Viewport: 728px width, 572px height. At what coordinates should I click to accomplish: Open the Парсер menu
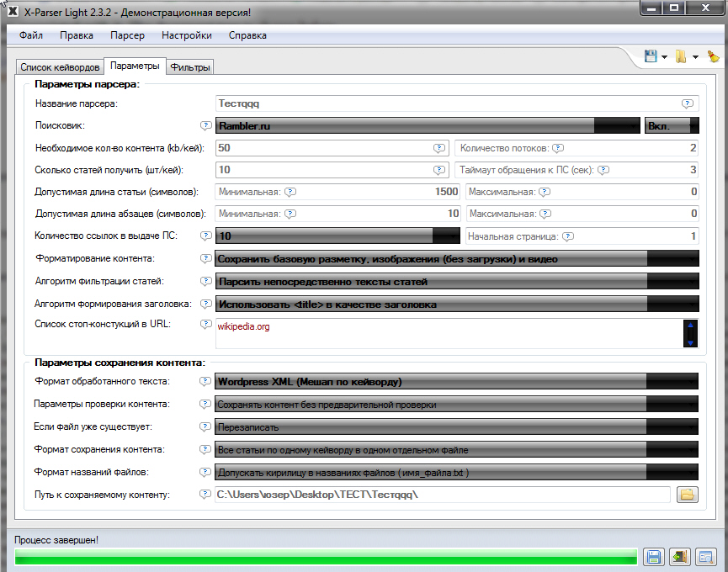pos(127,35)
